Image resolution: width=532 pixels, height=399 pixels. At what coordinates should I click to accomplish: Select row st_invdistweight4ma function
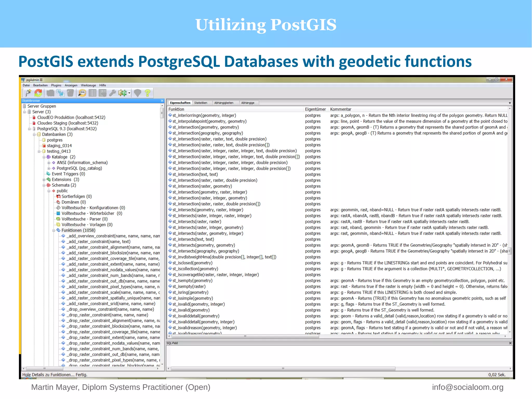(x=338, y=257)
